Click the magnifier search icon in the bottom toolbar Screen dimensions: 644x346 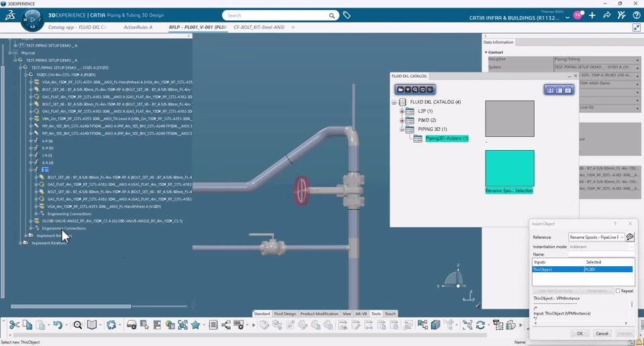click(78, 325)
